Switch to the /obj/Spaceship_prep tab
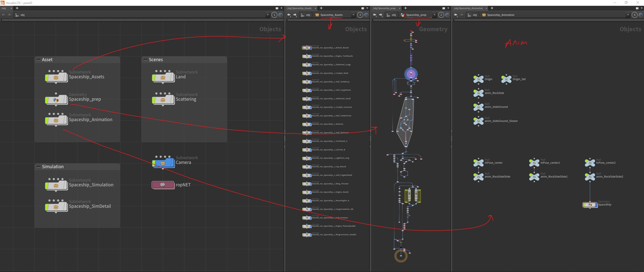The image size is (644, 272). click(x=384, y=8)
